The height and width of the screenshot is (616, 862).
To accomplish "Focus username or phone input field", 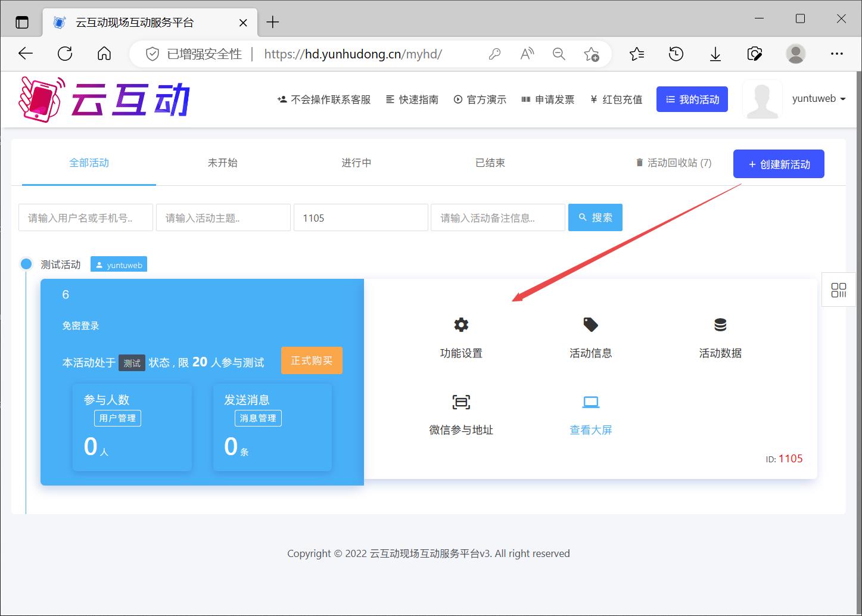I will pos(86,217).
